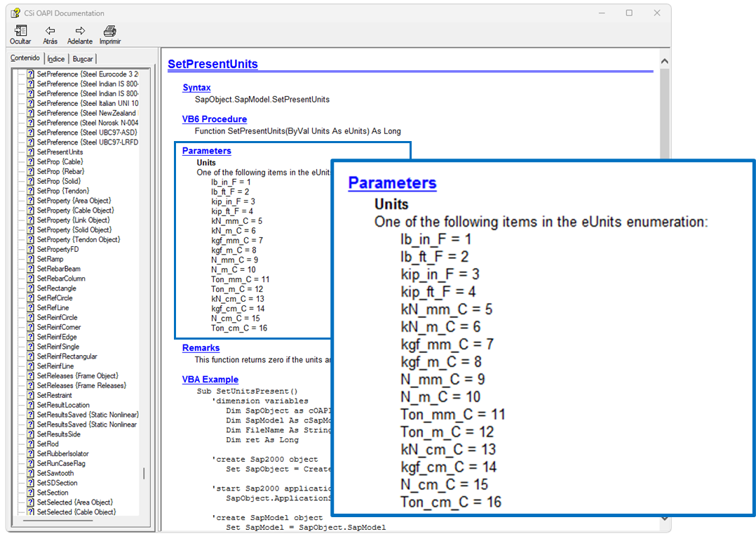Open SetProperty {Solid Object} topic
Image resolution: width=756 pixels, height=534 pixels.
coord(74,229)
